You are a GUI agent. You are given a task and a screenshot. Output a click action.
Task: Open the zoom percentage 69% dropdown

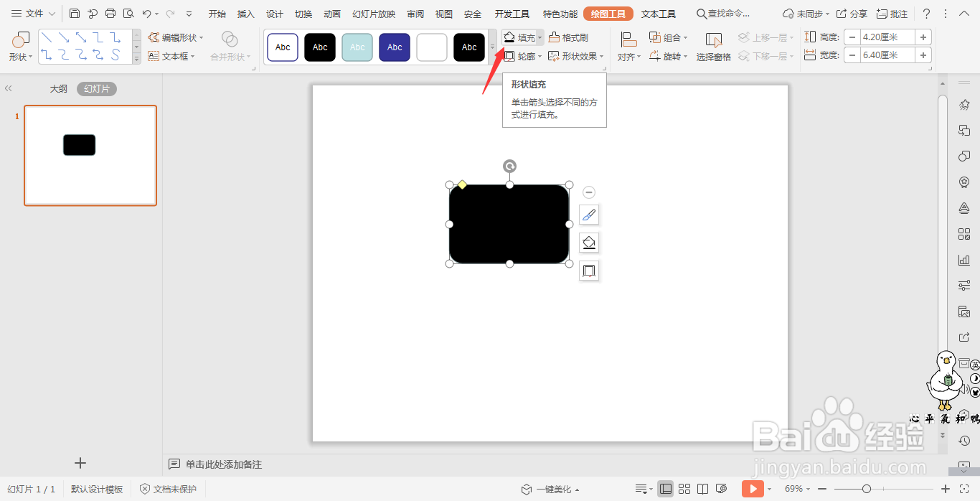point(796,489)
